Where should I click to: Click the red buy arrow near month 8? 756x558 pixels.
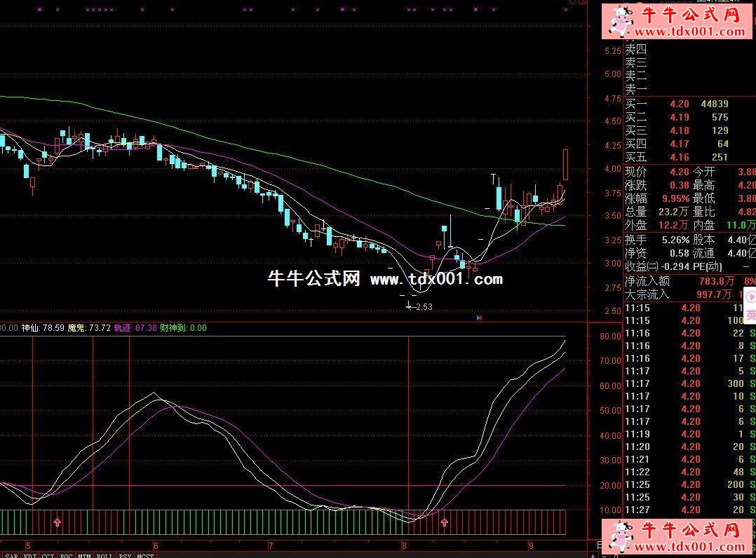444,522
